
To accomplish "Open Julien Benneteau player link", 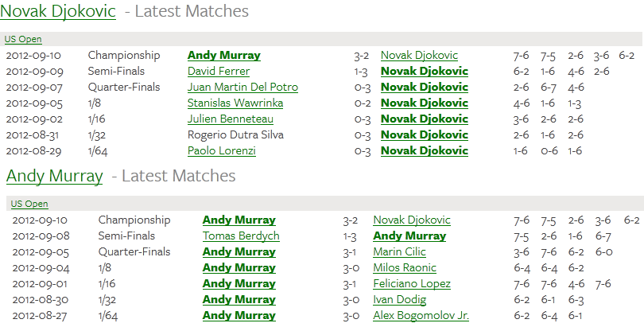I will click(231, 119).
